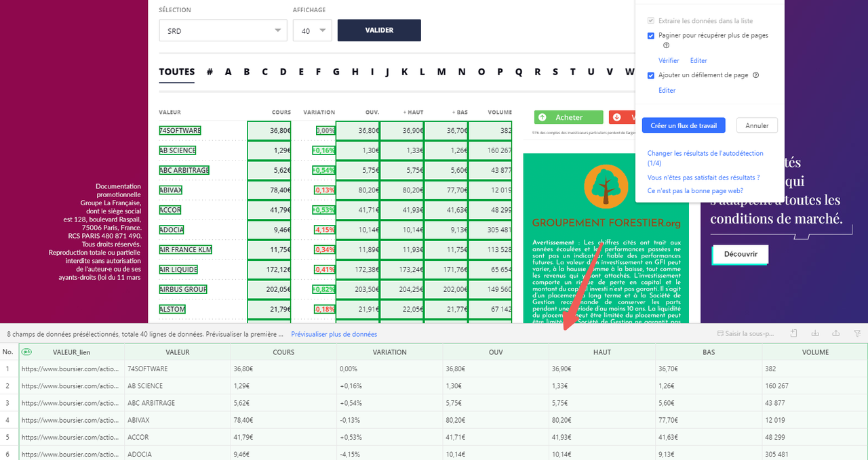Screen dimensions: 868x460
Task: Toggle Ajouter un défilement de page checkbox
Action: [651, 75]
